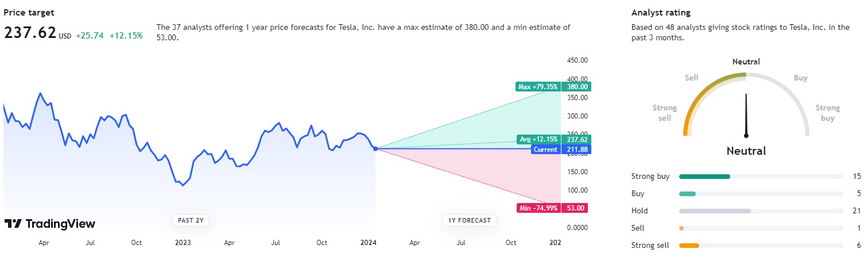Click the Min -74.99% price label

click(x=538, y=208)
